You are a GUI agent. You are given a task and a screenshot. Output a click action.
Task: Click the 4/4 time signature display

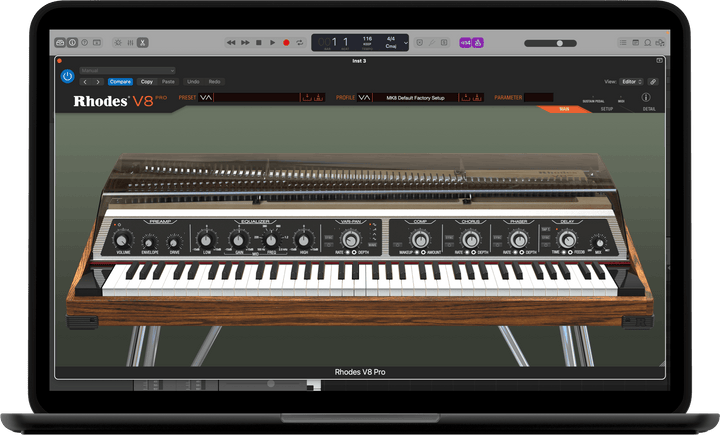[391, 39]
